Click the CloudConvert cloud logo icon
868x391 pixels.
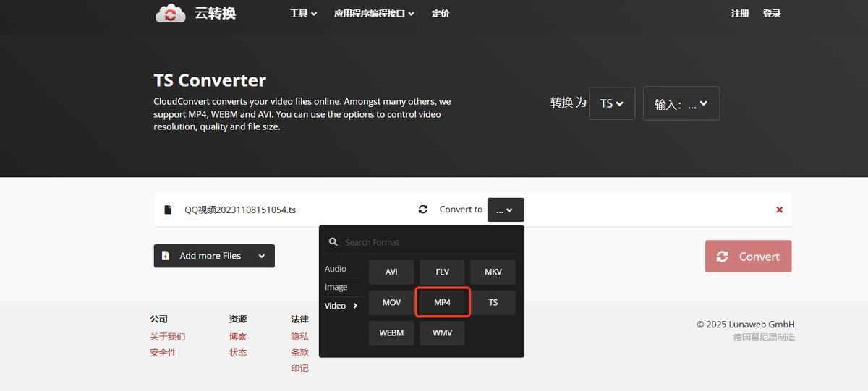[171, 13]
